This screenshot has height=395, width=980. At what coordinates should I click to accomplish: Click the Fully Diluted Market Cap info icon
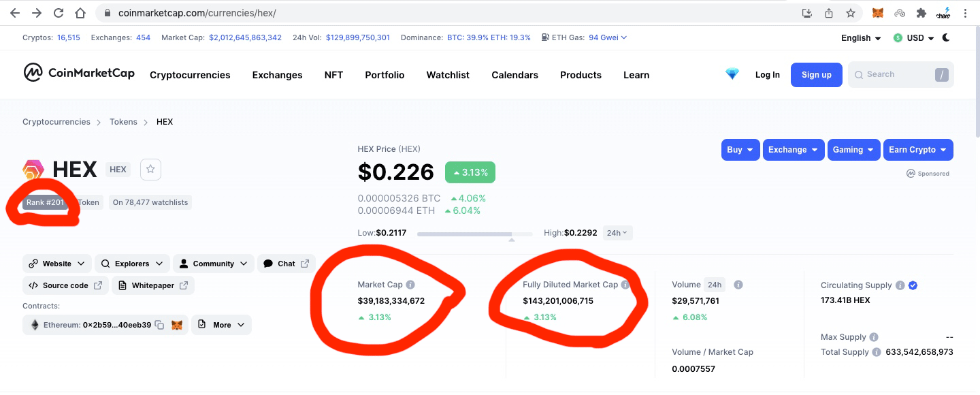coord(625,285)
